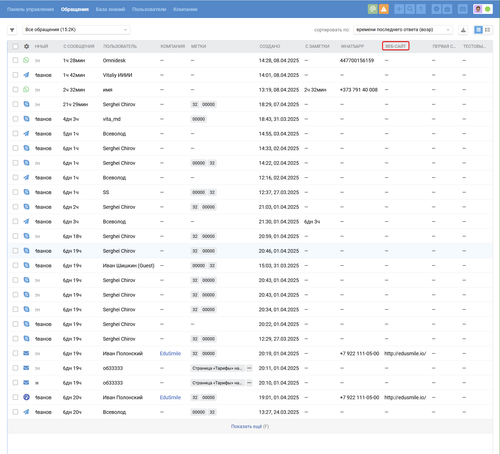Click the ПОЛЬЗОВАТЕЛЬ column header
The height and width of the screenshot is (454, 500).
coord(120,46)
